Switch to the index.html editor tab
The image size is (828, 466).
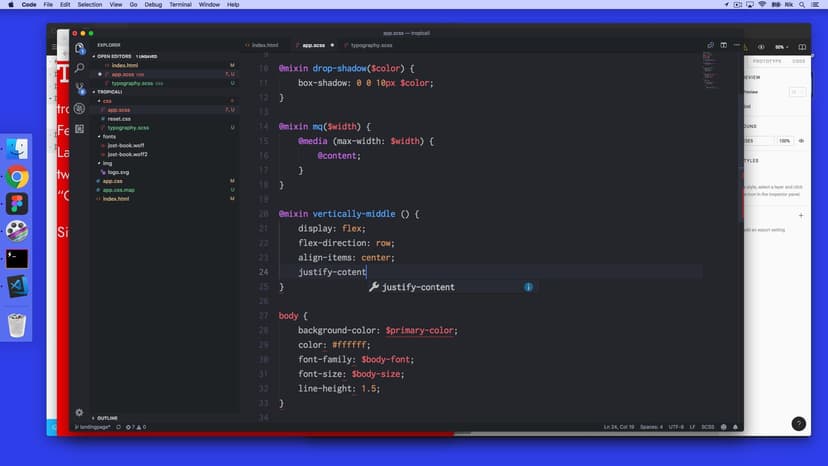click(265, 45)
